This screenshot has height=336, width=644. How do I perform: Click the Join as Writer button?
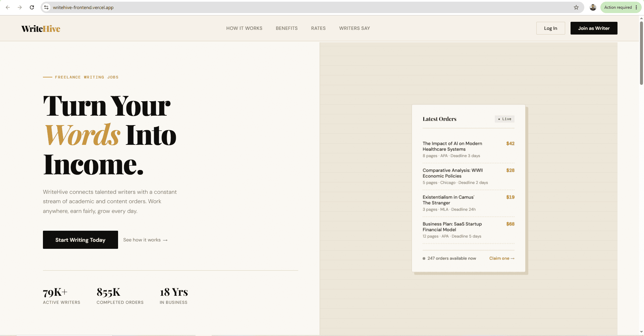coord(594,28)
